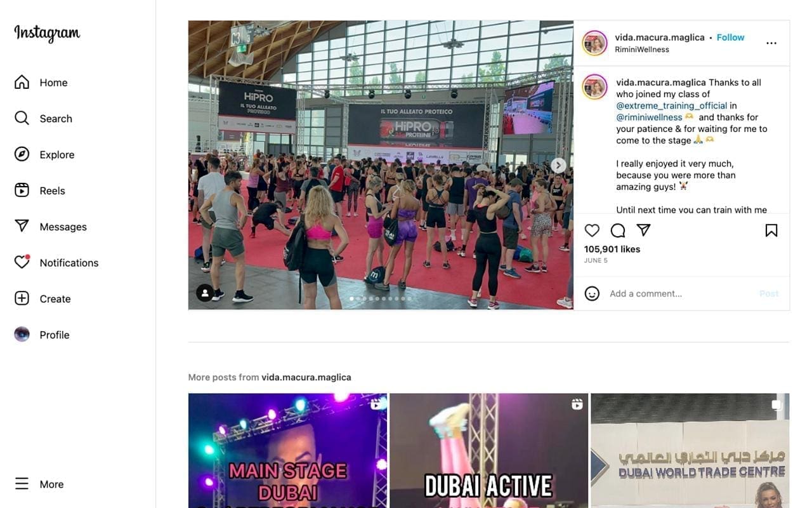812x508 pixels.
Task: Share post using paper plane icon
Action: click(643, 230)
